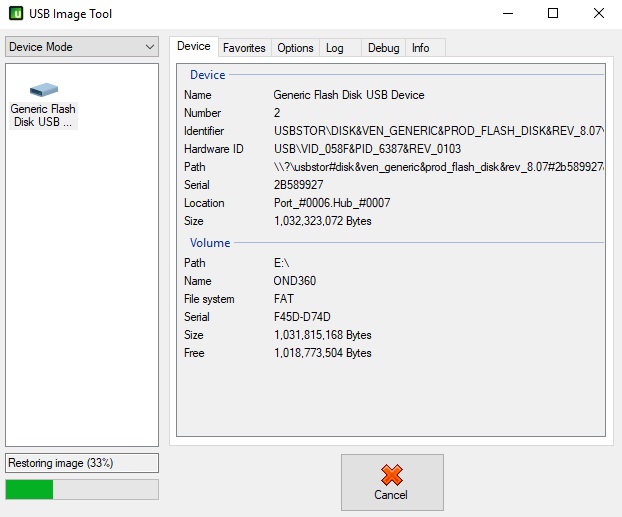Click the 'Restoring image (33%)' status field
The image size is (622, 517).
(82, 463)
